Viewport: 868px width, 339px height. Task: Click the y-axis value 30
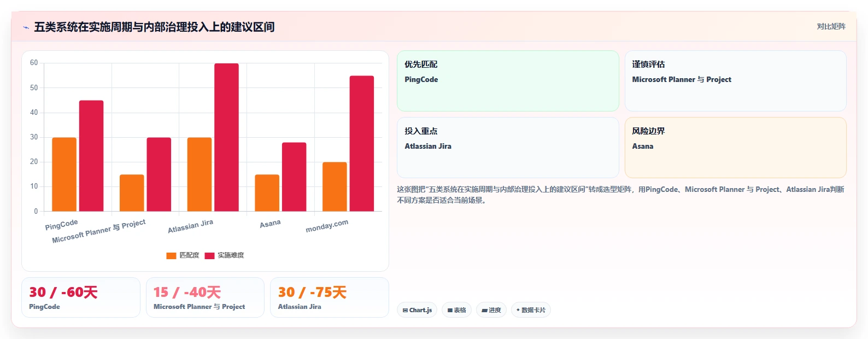click(34, 137)
